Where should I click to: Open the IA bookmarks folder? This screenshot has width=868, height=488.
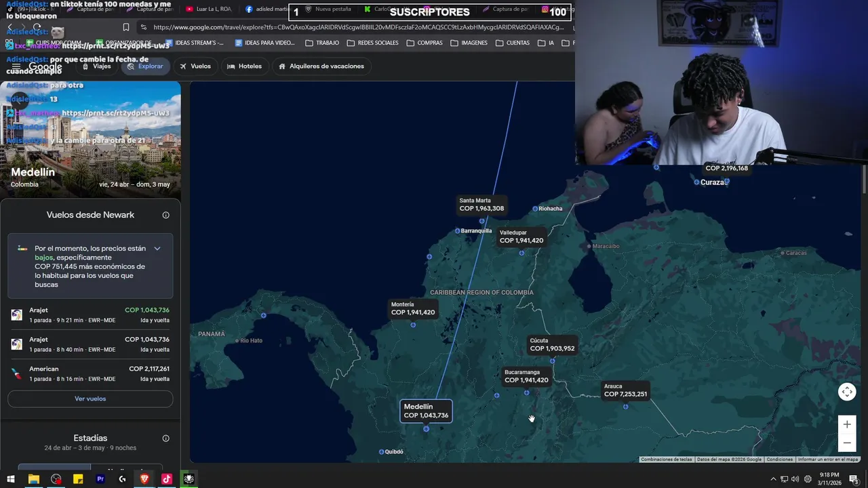click(x=546, y=43)
